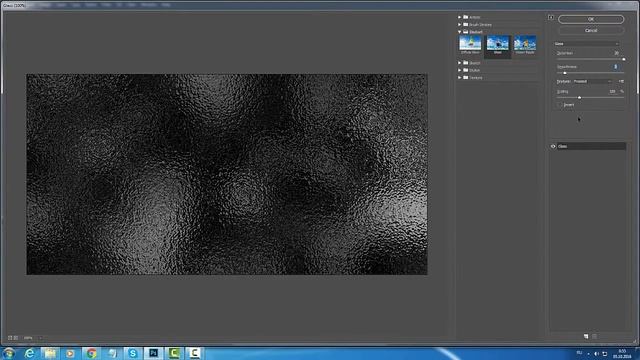Click the new effect layer icon
Image resolution: width=640 pixels, height=360 pixels.
pyautogui.click(x=586, y=337)
